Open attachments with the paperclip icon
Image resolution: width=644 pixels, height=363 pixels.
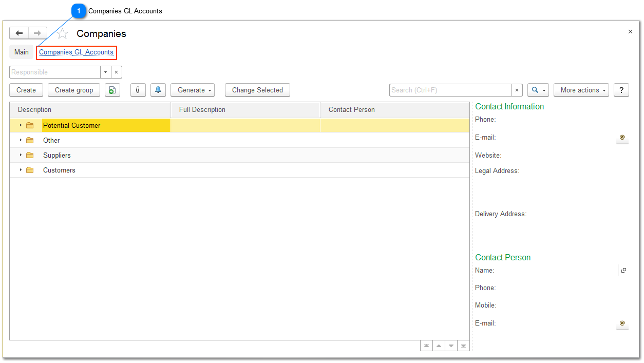tap(138, 90)
